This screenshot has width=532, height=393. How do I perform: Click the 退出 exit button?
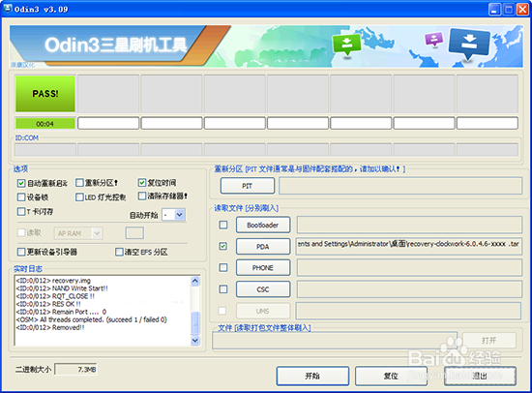(480, 376)
